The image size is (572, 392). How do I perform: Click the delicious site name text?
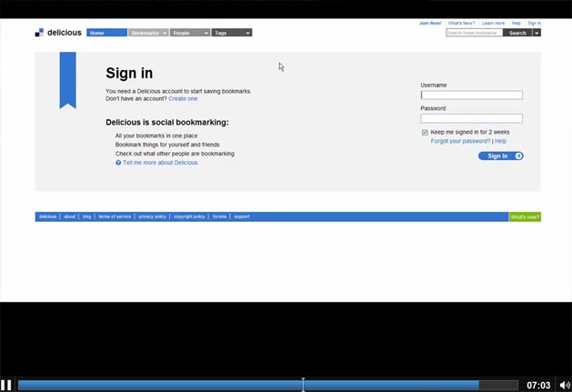[65, 33]
